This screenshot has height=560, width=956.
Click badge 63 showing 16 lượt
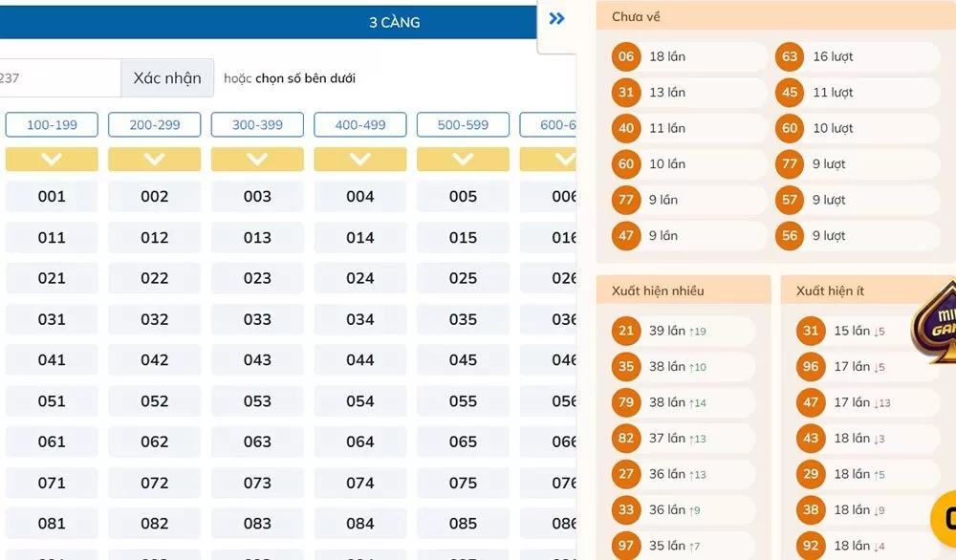(790, 56)
